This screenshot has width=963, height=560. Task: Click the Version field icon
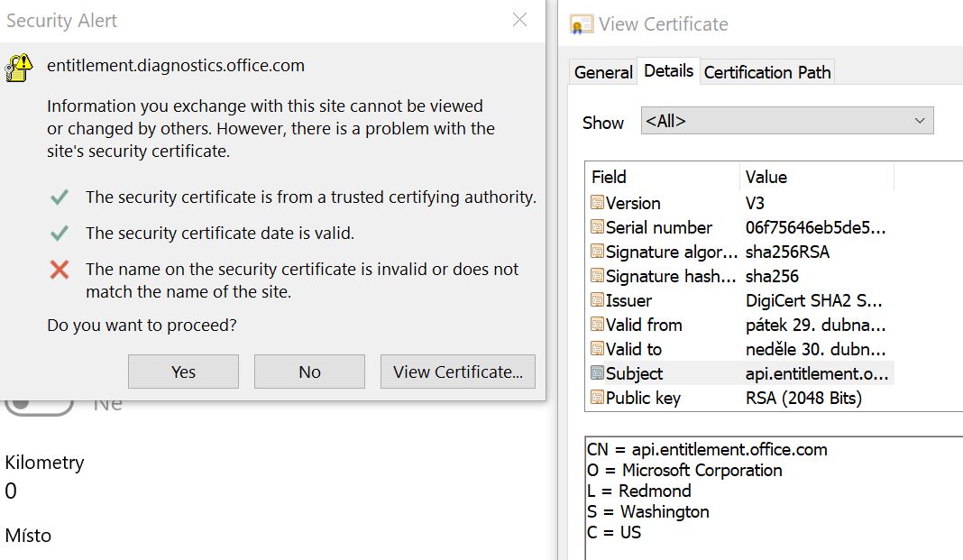pos(597,202)
